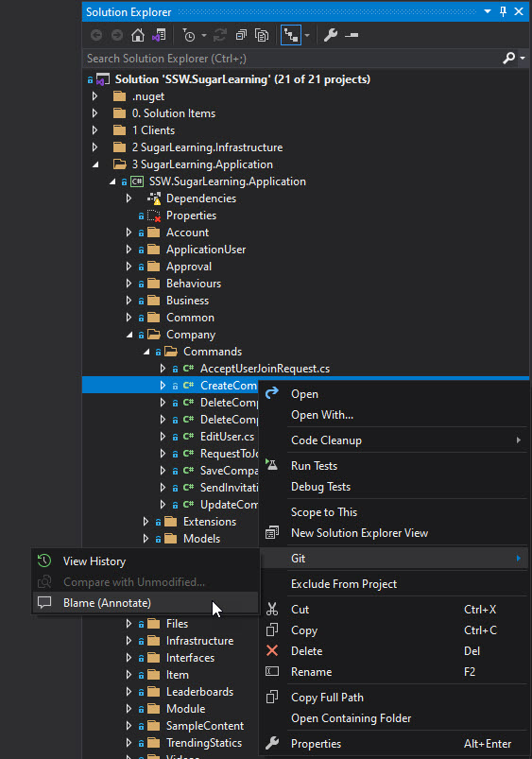Expand the .nuget folder
532x759 pixels.
[95, 96]
